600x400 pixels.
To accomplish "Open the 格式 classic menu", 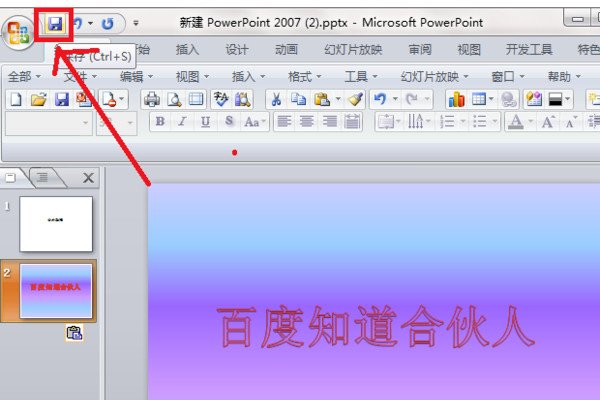I will click(305, 77).
